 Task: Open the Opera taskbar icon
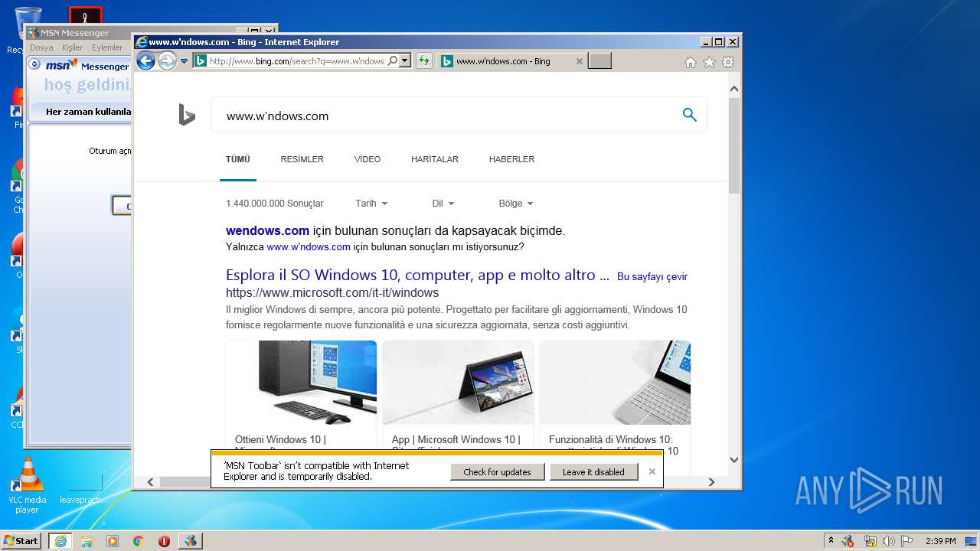[x=164, y=541]
